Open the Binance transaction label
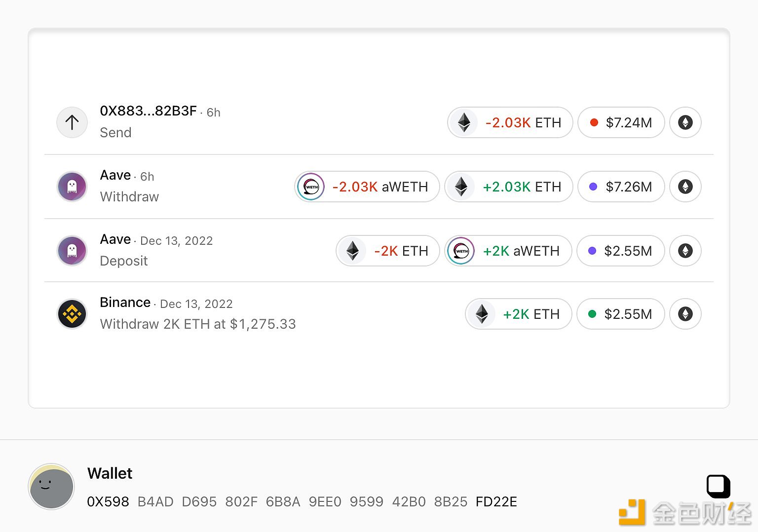Screen dimensions: 758x532 point(125,303)
